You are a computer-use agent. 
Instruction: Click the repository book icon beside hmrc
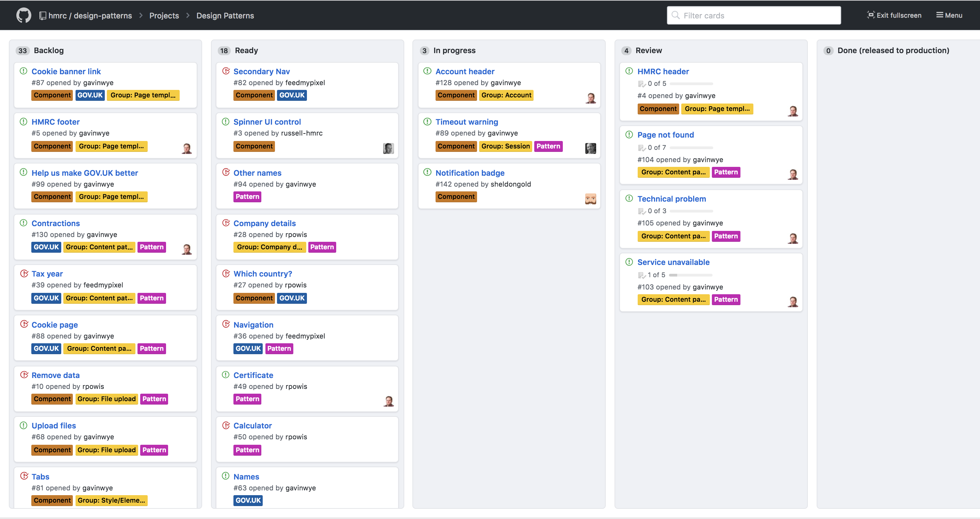pos(43,16)
